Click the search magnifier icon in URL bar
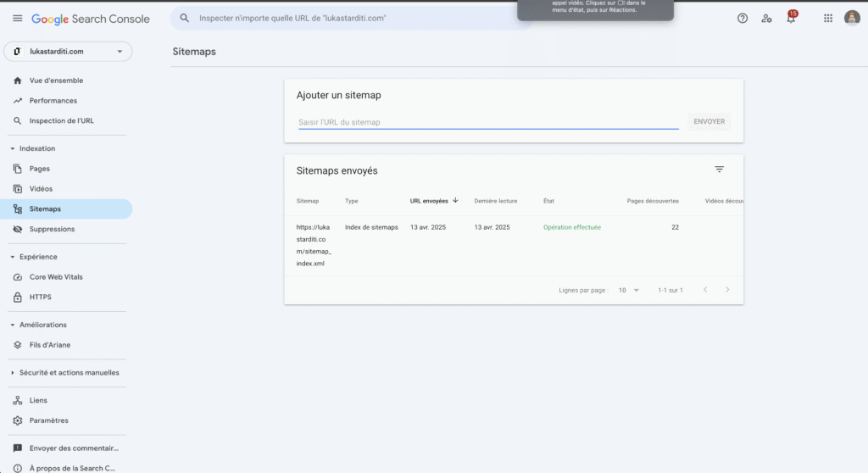Image resolution: width=868 pixels, height=473 pixels. coord(184,19)
